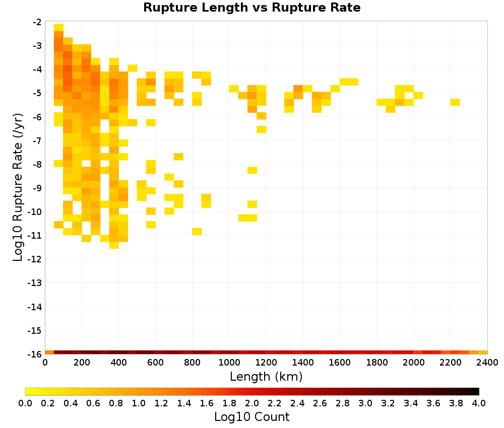Click y-axis tick label '-4'
504x428 pixels.
pyautogui.click(x=37, y=69)
